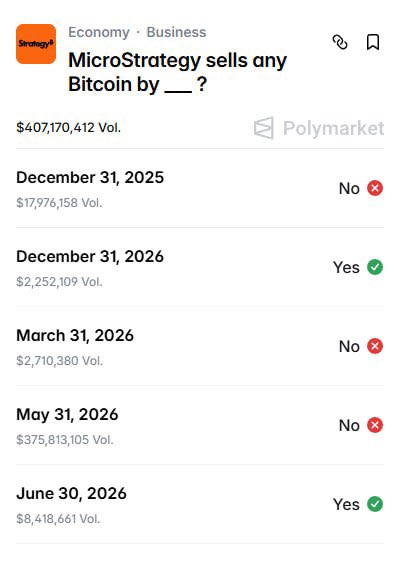400x570 pixels.
Task: Click the red X icon for March 31, 2026
Action: tap(375, 346)
